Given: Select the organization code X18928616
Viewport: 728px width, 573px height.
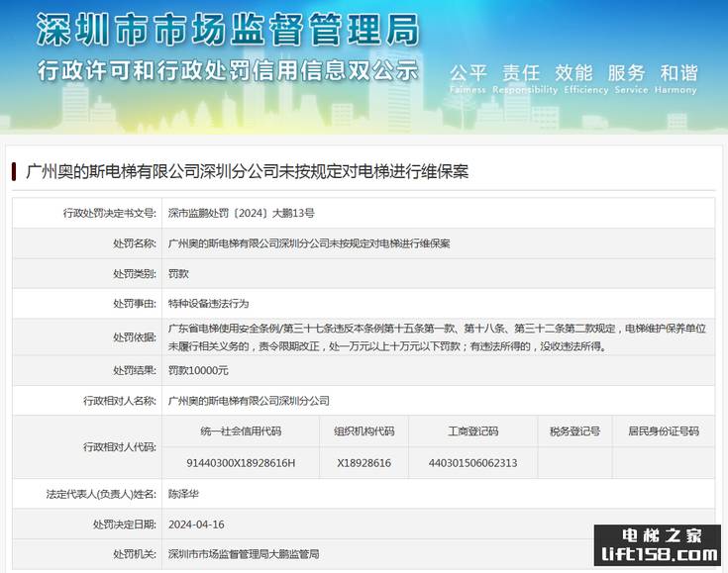Looking at the screenshot, I should (x=364, y=462).
